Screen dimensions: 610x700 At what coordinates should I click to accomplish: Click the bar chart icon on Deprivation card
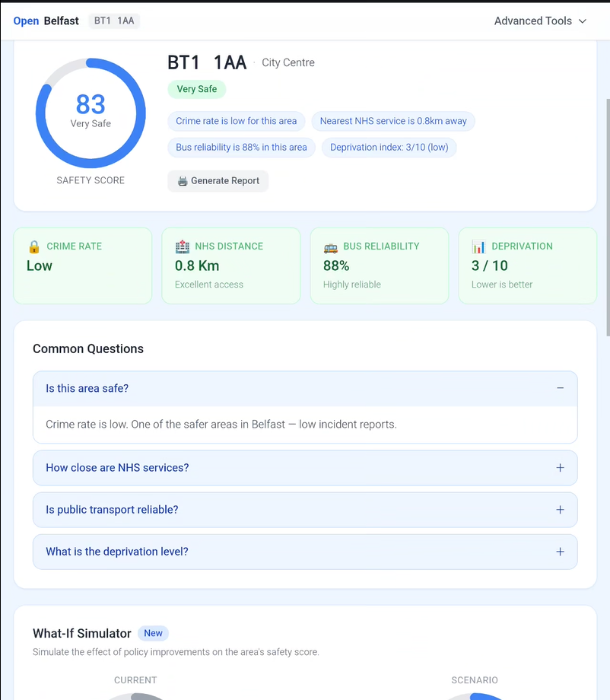tap(479, 247)
